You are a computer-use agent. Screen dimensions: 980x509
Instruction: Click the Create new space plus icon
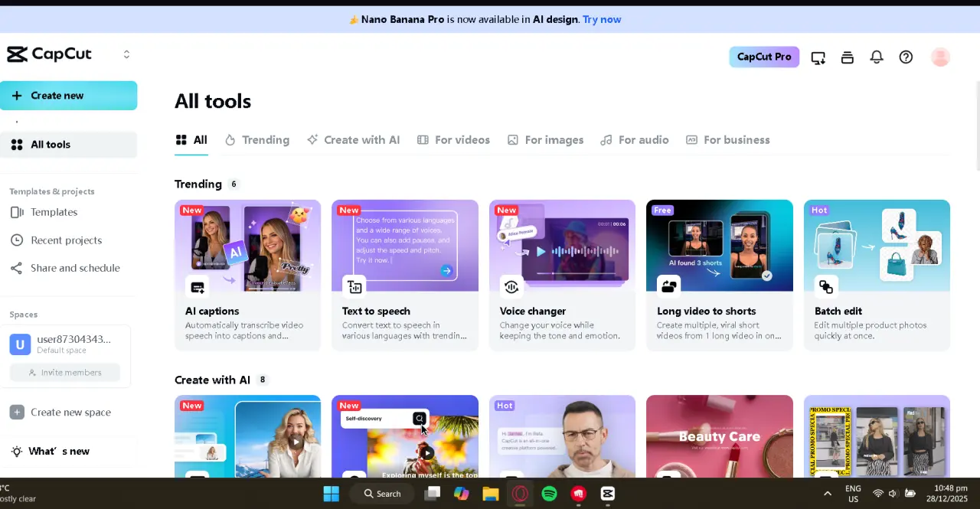(17, 413)
